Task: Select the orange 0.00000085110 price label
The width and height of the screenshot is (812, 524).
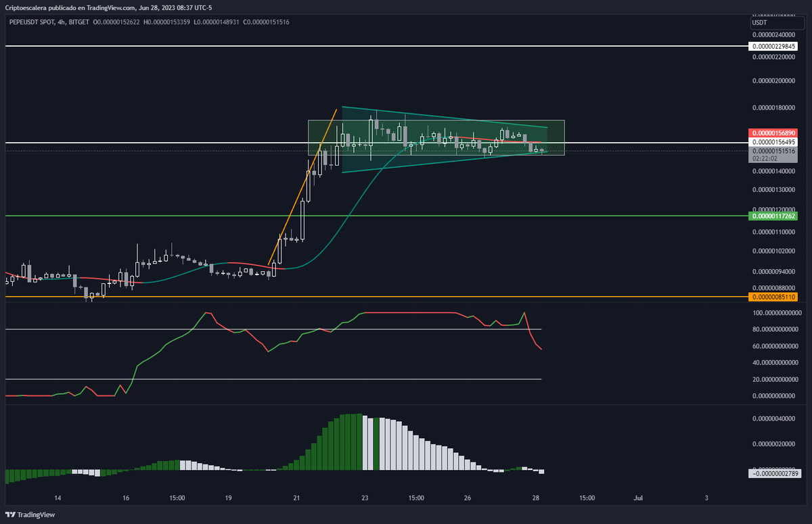Action: coord(773,297)
